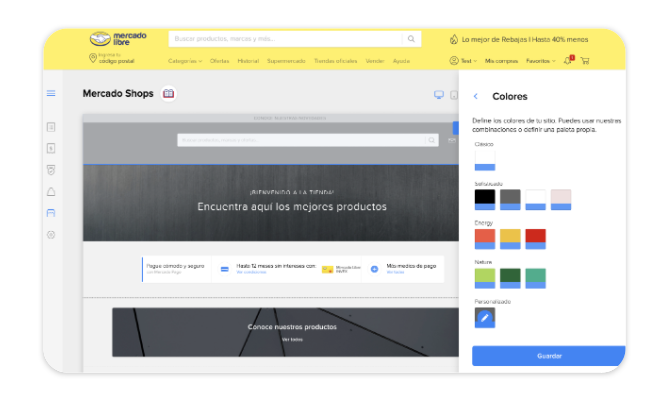This screenshot has width=669, height=401.
Task: Select the dark green Nature palette
Action: tap(510, 278)
